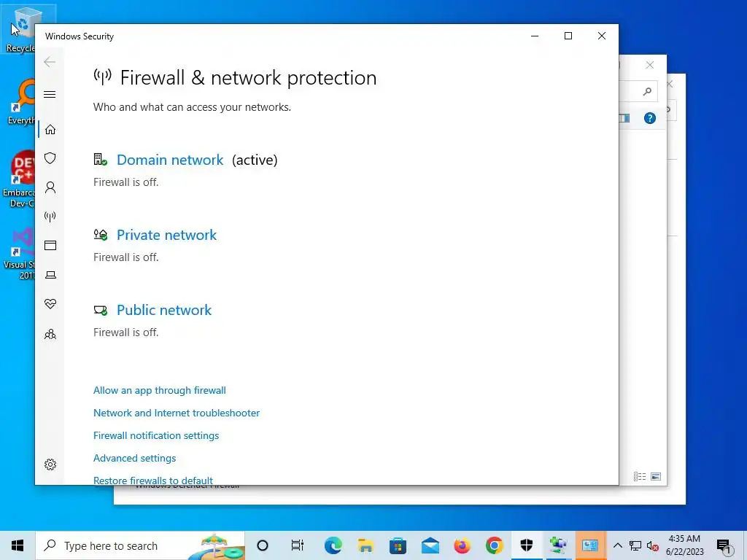Launch Microsoft Edge from taskbar
Image resolution: width=747 pixels, height=560 pixels.
[x=333, y=545]
